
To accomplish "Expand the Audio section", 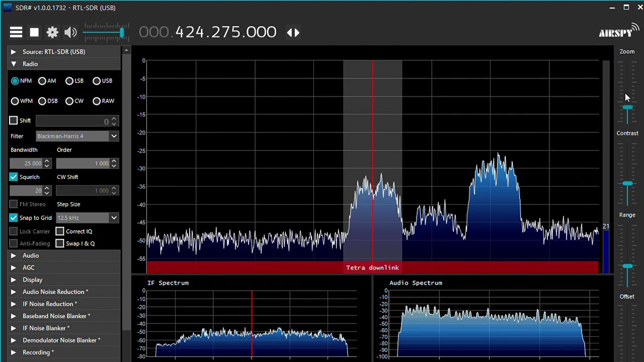I will (x=64, y=255).
